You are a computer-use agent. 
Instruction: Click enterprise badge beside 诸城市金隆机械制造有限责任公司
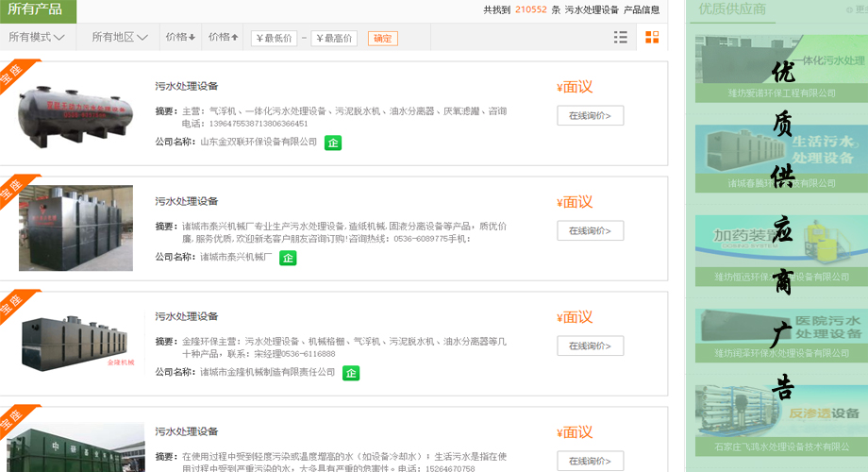(351, 373)
